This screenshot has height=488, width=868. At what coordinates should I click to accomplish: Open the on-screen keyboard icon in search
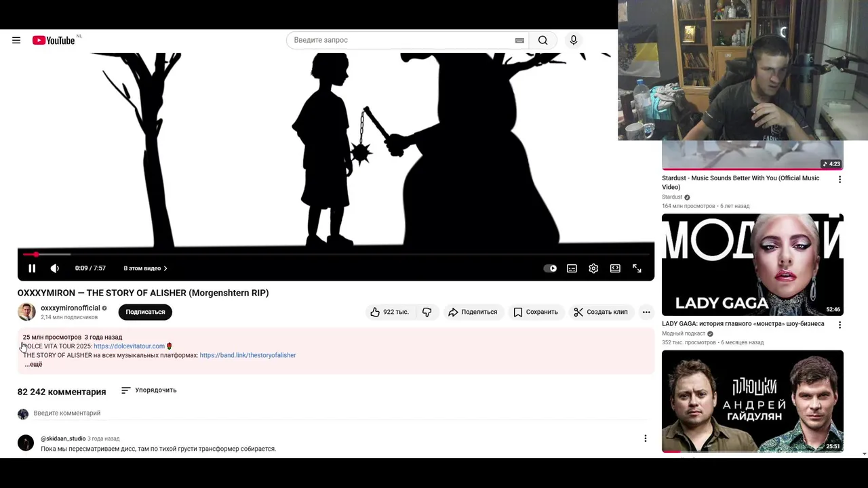tap(519, 40)
